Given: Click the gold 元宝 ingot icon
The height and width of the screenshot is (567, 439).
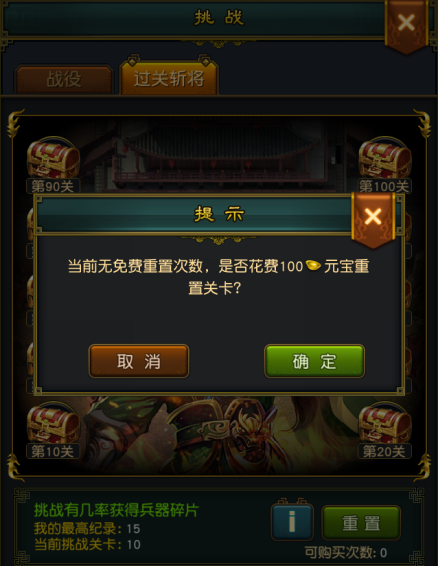Looking at the screenshot, I should tap(313, 266).
